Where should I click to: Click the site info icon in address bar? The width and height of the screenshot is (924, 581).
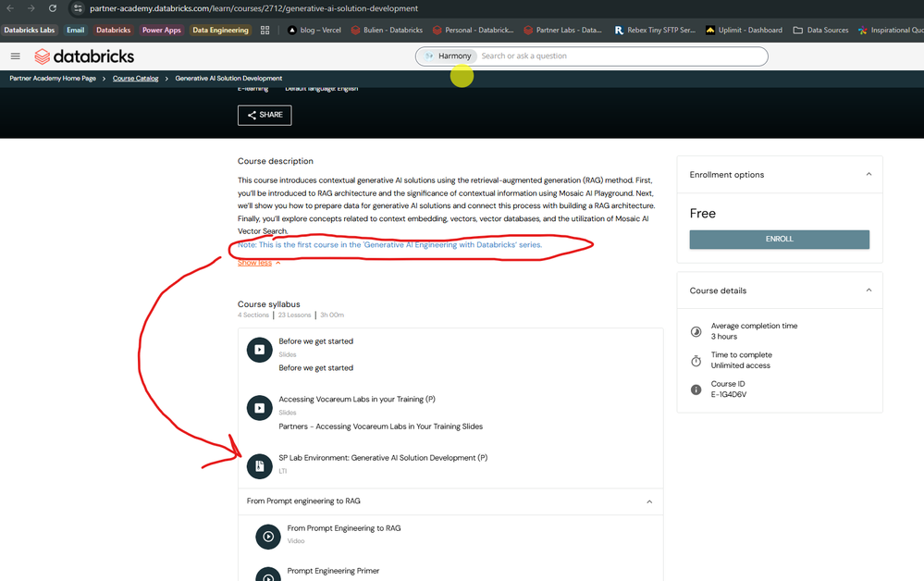[x=78, y=8]
